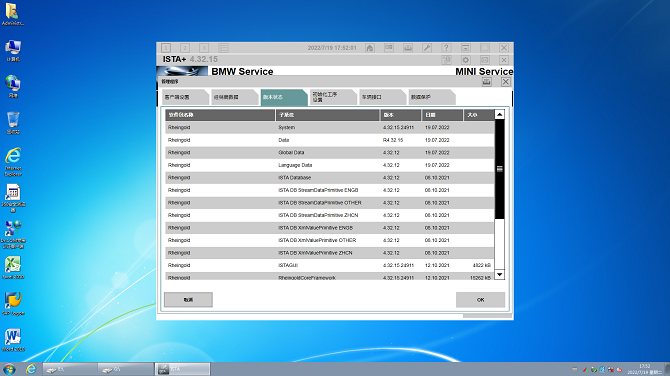Viewport: 670px width, 376px height.
Task: Select the 'ISTA Database' row
Action: coord(329,177)
